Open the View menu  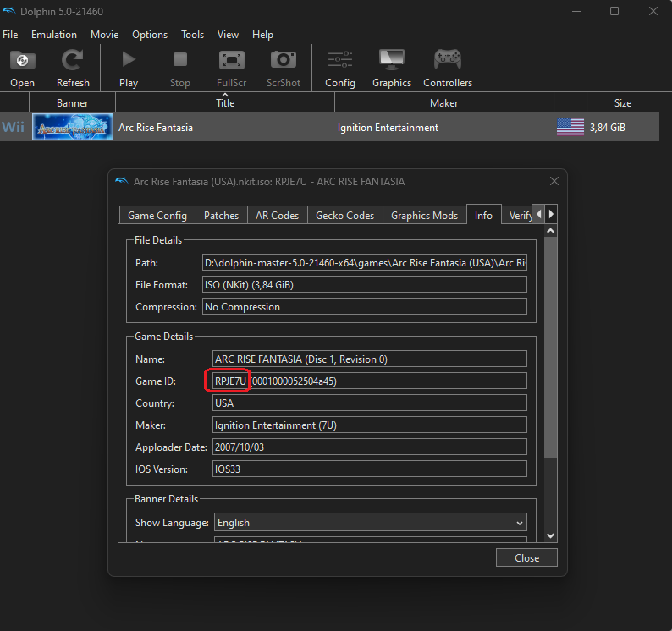[x=228, y=35]
